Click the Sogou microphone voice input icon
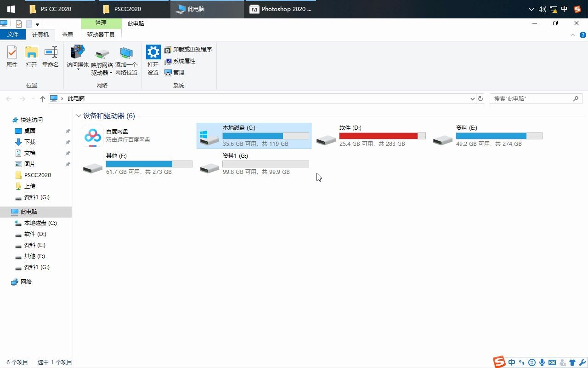Screen dimensions: 588x368 pyautogui.click(x=542, y=362)
